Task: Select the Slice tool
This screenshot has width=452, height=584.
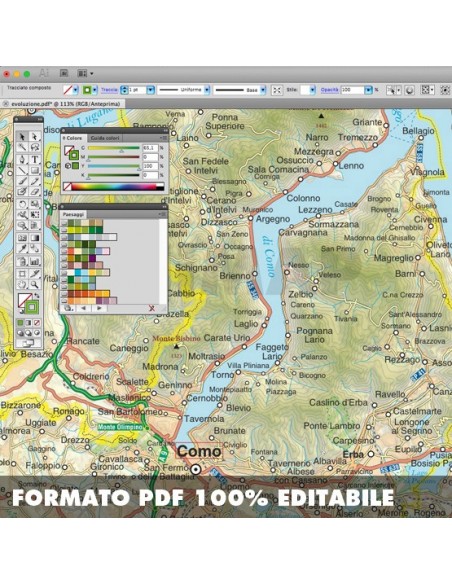Action: click(34, 274)
